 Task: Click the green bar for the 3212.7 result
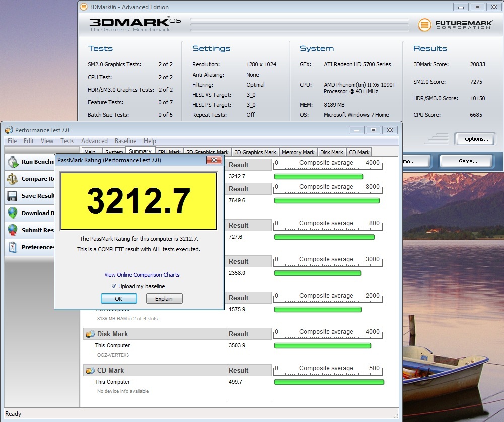coord(319,176)
